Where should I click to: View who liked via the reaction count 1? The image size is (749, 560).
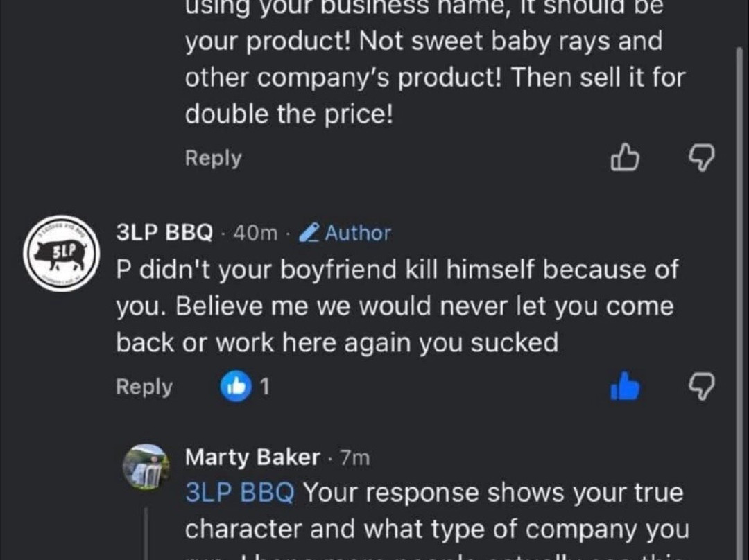(x=264, y=387)
